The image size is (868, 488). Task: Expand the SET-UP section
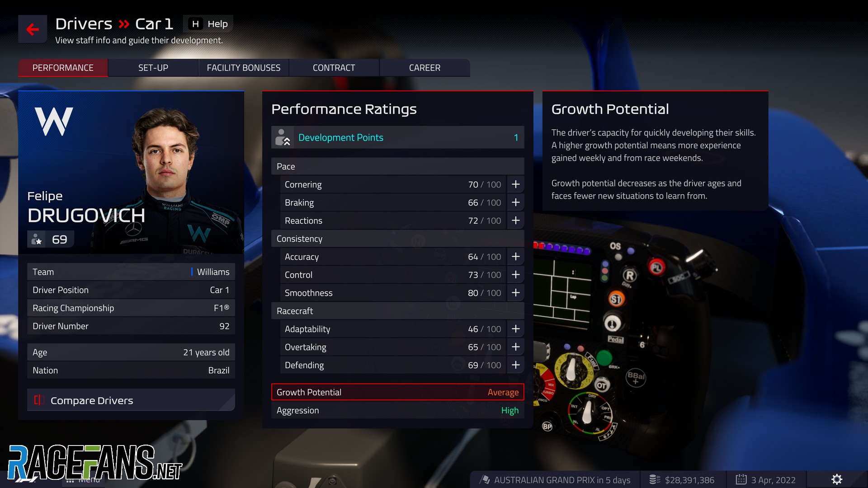(153, 67)
